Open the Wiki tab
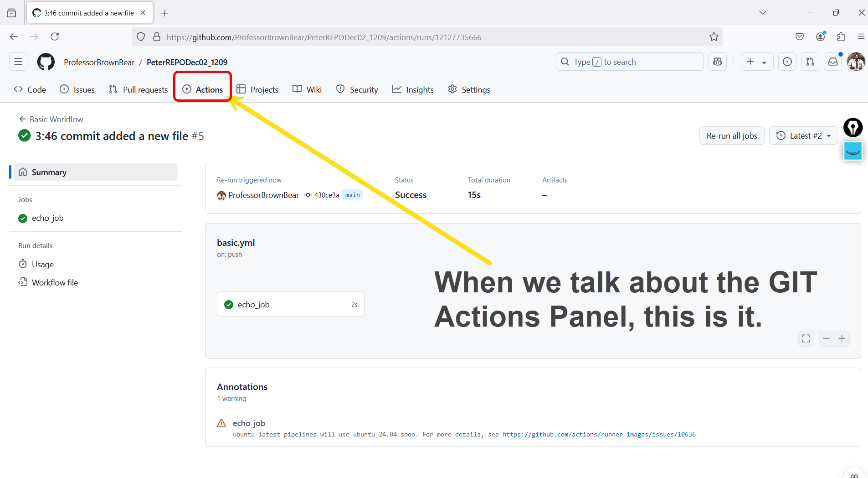The height and width of the screenshot is (478, 868). [307, 89]
